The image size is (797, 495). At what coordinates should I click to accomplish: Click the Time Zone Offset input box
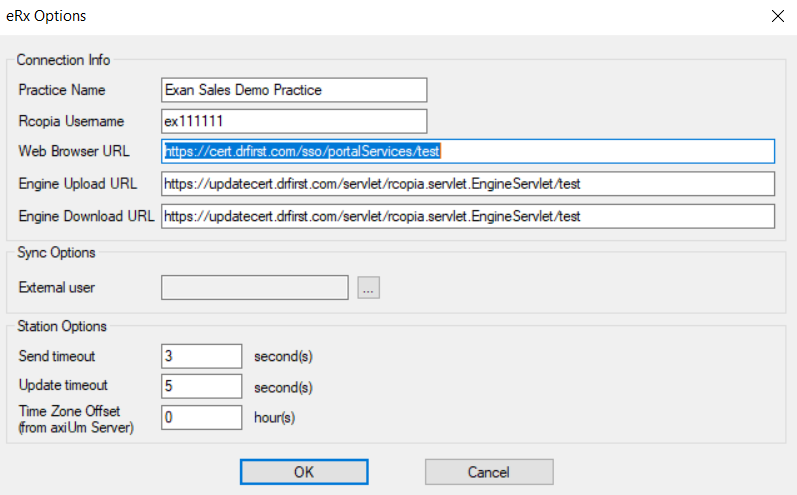click(x=201, y=417)
